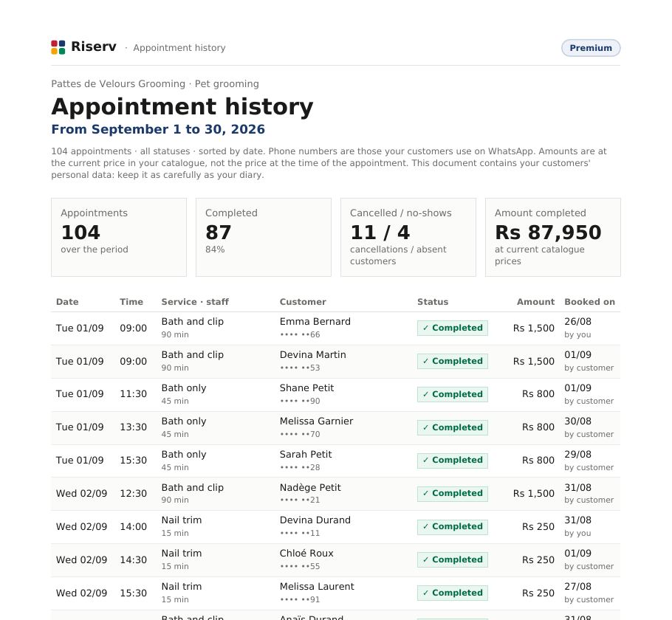Click the Date column header
The image size is (672, 620).
(67, 302)
